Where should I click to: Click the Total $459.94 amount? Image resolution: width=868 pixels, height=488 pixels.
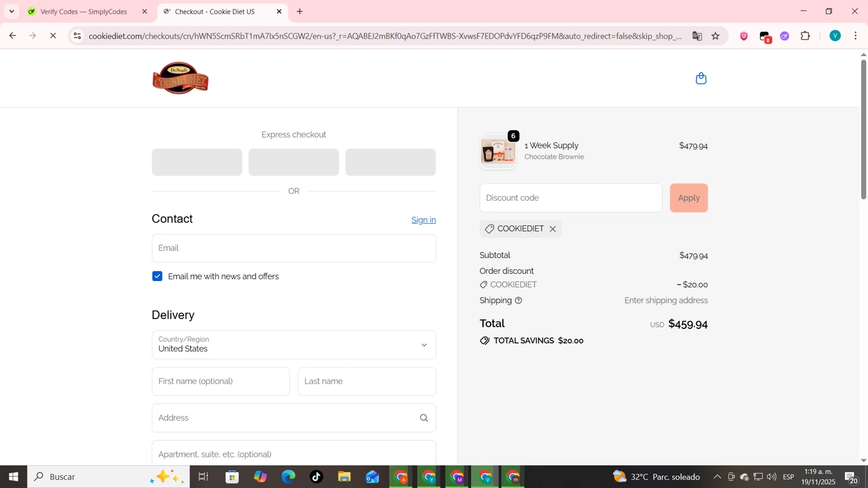click(x=688, y=324)
